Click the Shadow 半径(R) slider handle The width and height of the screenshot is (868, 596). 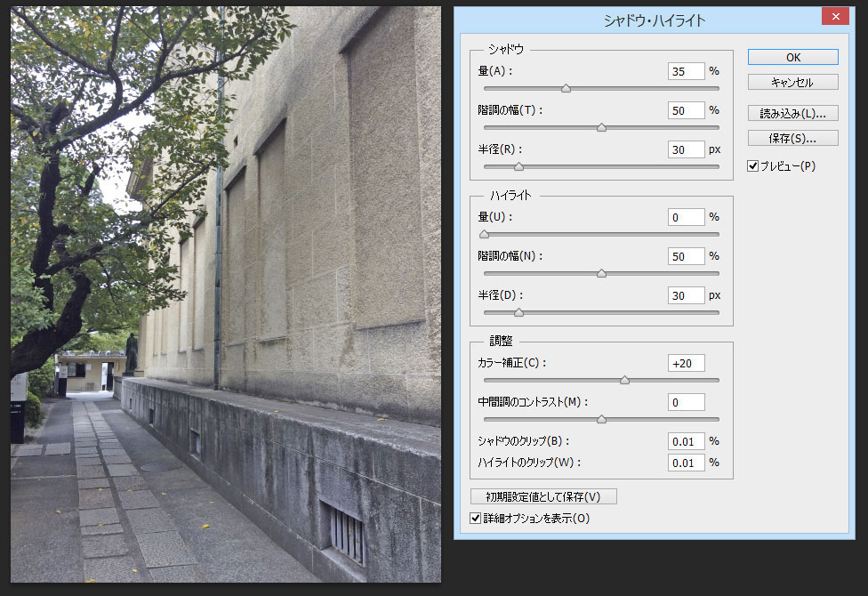[518, 166]
